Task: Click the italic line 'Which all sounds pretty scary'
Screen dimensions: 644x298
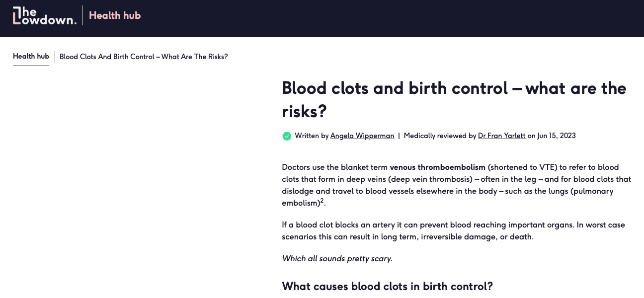Action: [337, 259]
